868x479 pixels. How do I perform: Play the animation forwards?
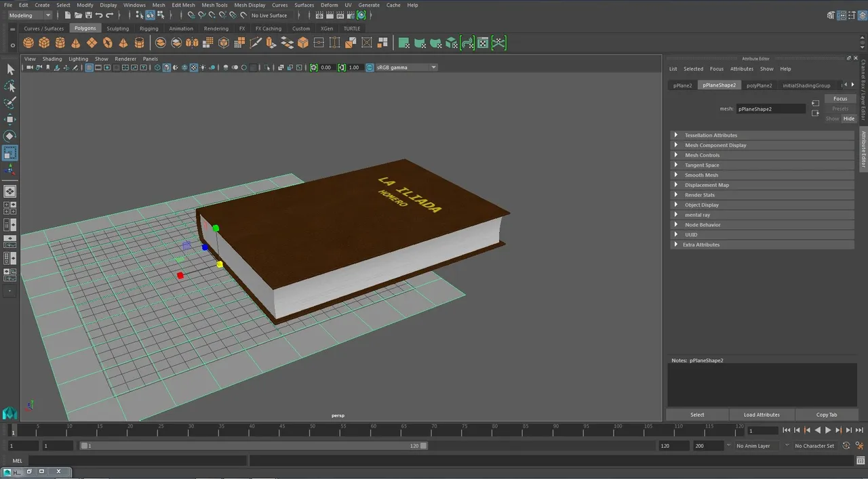pos(828,430)
